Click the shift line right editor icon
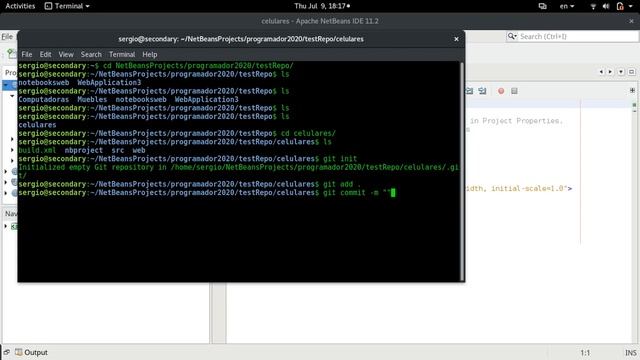Image resolution: width=640 pixels, height=360 pixels. tap(482, 91)
